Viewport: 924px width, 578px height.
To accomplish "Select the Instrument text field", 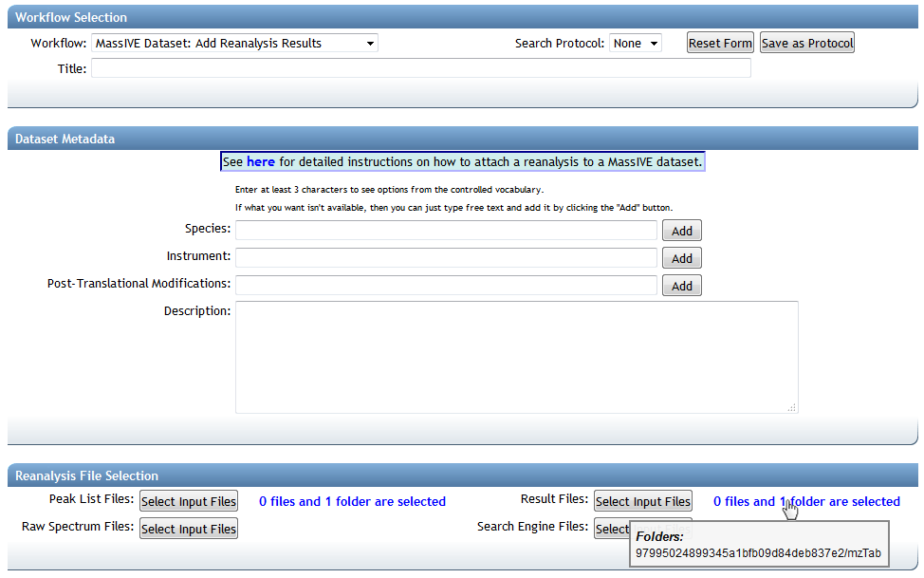I will pyautogui.click(x=446, y=257).
